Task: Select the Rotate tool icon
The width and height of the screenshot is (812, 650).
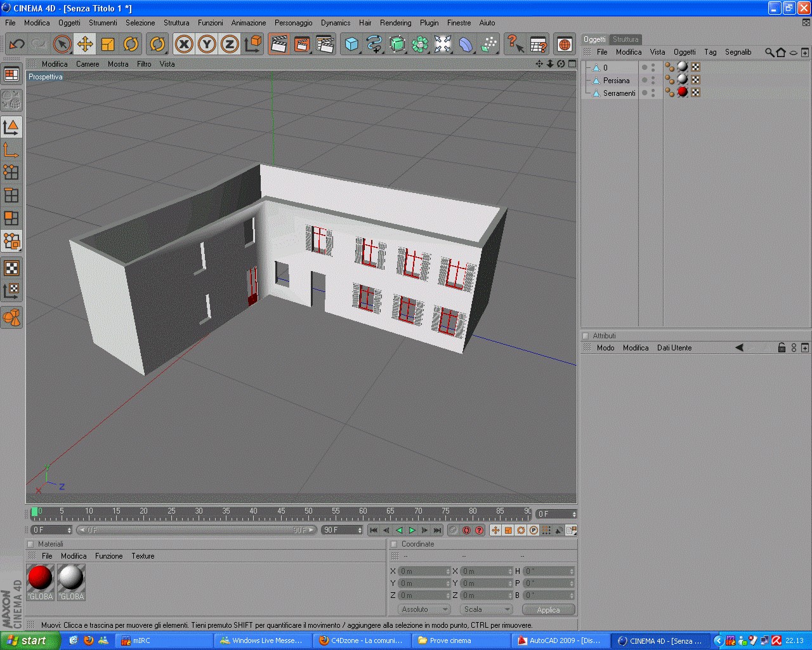Action: pyautogui.click(x=131, y=44)
